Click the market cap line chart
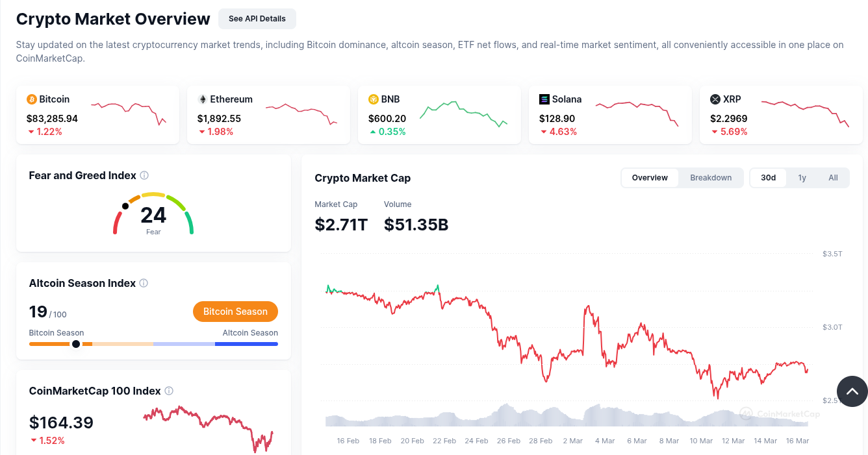 [x=567, y=341]
